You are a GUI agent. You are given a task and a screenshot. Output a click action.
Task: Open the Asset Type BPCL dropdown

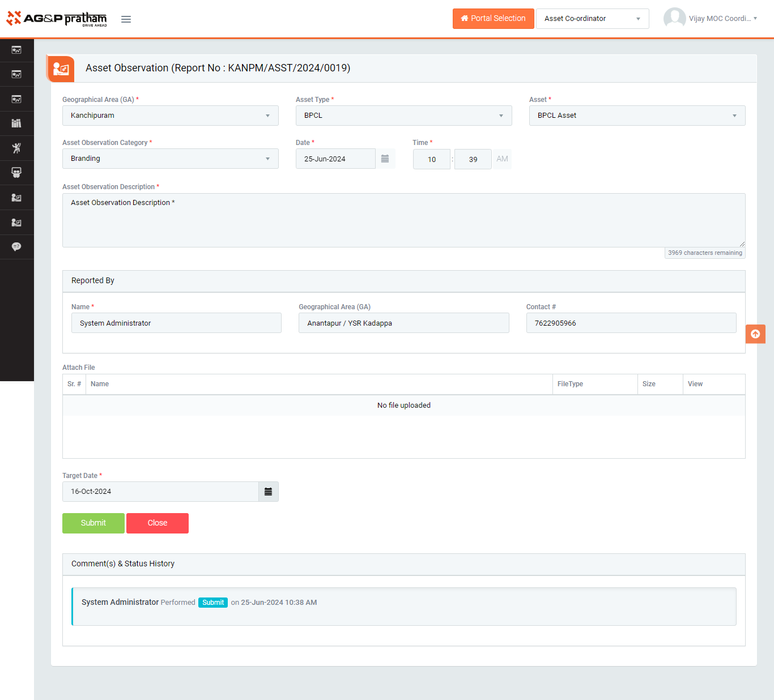point(403,116)
